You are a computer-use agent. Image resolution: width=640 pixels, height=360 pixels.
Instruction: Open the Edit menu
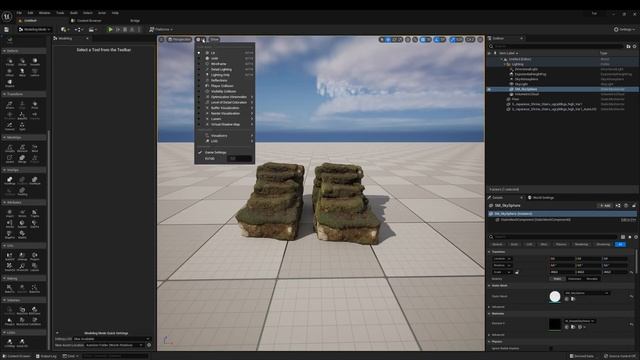tap(30, 13)
